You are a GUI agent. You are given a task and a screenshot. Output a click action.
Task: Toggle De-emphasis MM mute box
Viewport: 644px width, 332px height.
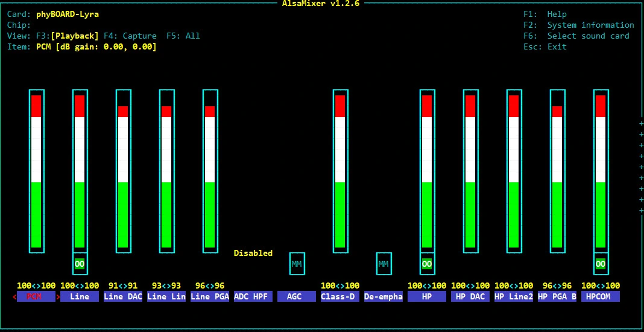click(x=384, y=264)
